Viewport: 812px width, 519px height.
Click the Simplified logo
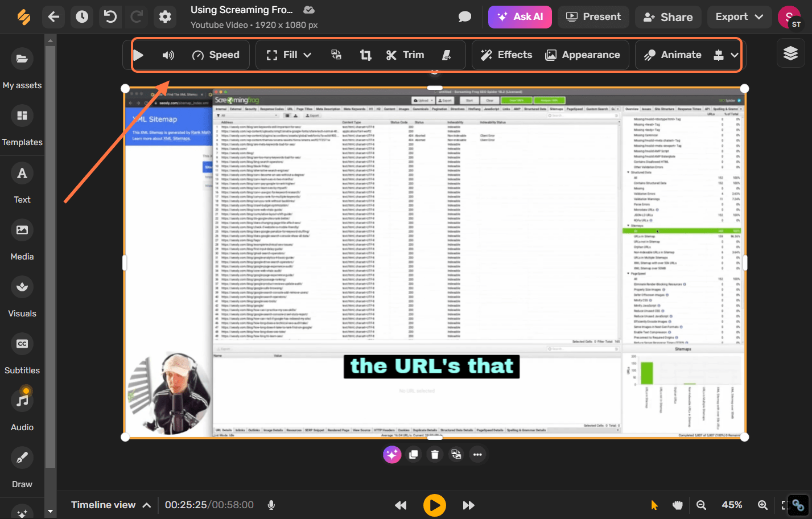23,17
